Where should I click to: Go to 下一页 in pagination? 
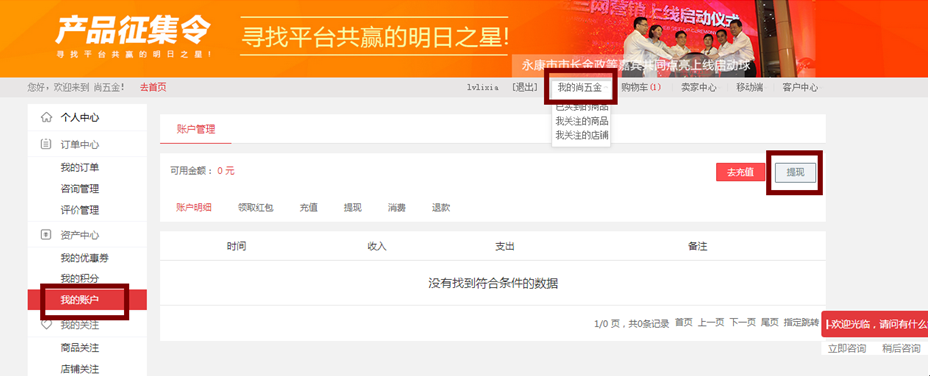tap(743, 322)
